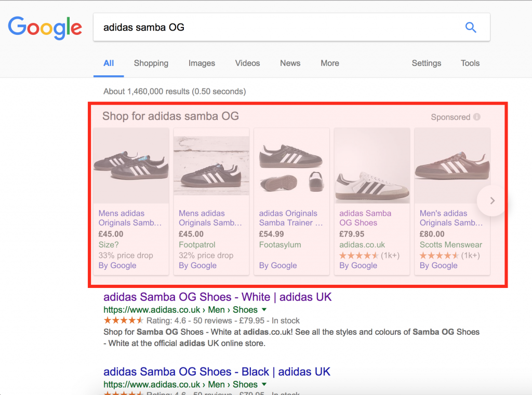Viewport: 532px width, 395px height.
Task: Focus the search box with adidas samba OG
Action: (x=292, y=27)
